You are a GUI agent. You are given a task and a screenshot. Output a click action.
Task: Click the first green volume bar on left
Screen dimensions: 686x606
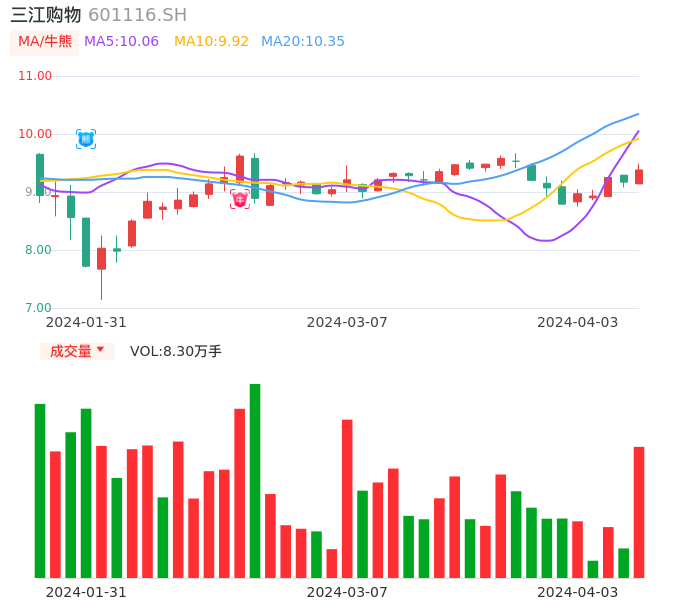(x=40, y=491)
